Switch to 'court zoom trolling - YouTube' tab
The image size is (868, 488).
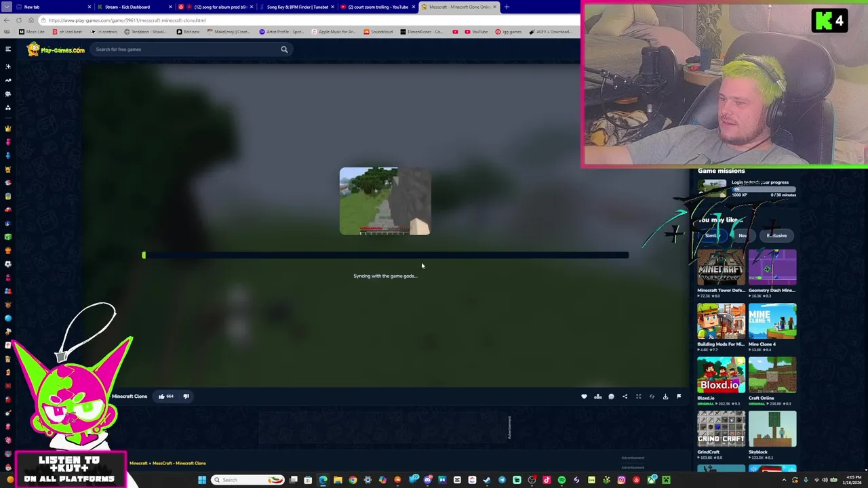coord(378,7)
